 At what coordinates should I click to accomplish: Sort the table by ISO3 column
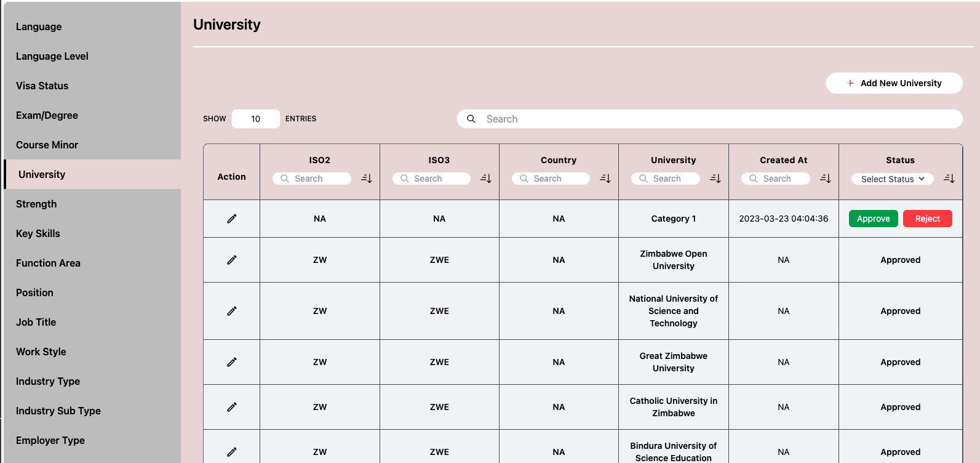point(486,179)
